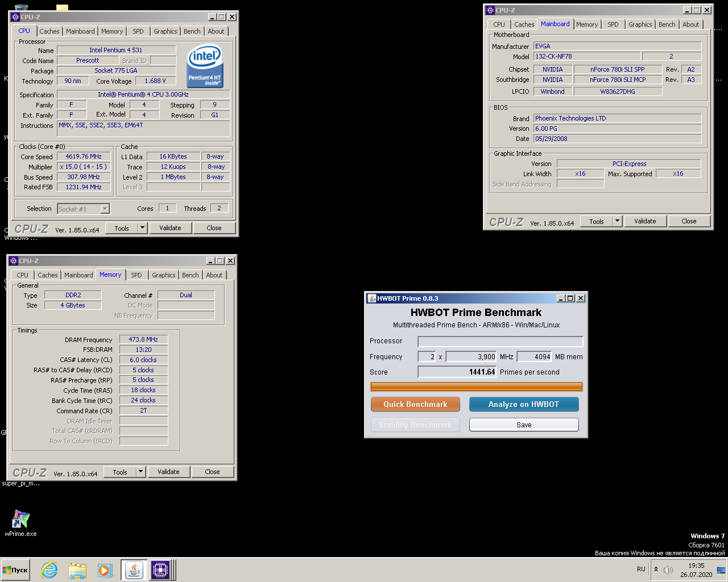728x582 pixels.
Task: Open SPD tab in the Memory window
Action: pyautogui.click(x=136, y=275)
